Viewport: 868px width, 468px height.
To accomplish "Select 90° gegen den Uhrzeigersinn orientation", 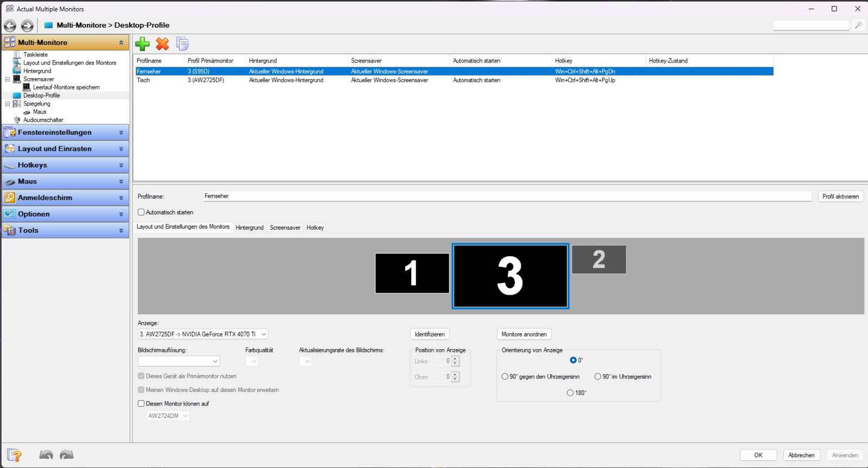I will [x=505, y=376].
